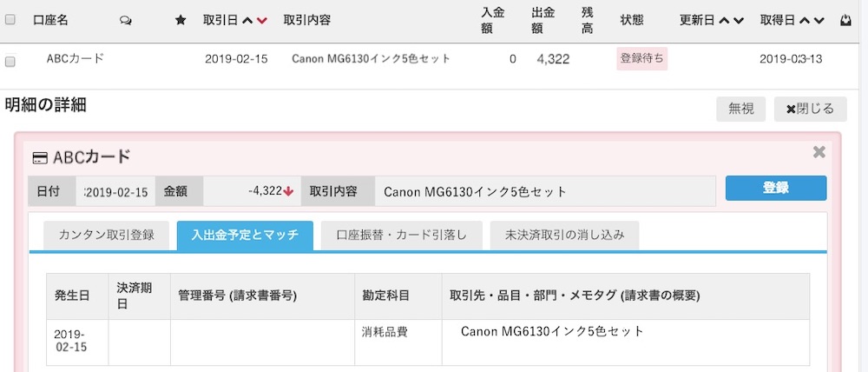Click the blue 登録 button
This screenshot has height=372, width=868.
click(x=775, y=188)
